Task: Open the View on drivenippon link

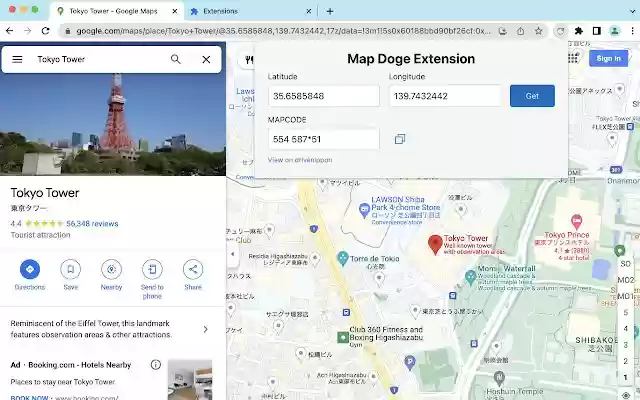Action: point(300,160)
